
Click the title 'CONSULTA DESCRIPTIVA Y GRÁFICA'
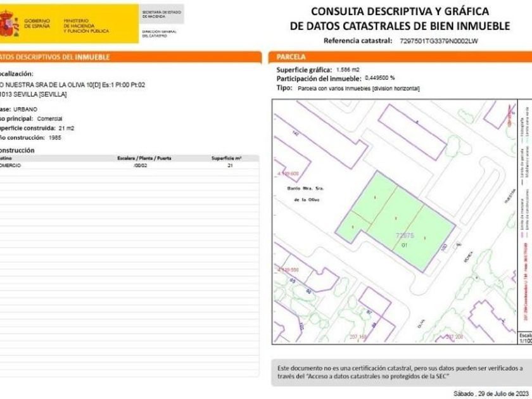pyautogui.click(x=400, y=11)
